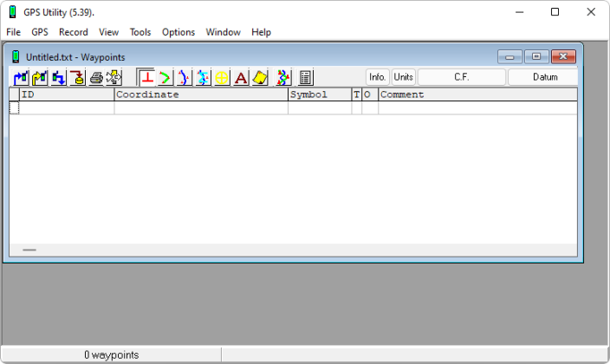Click the blue down-arrow GPS icon
Viewport: 610px width, 364px height.
click(x=58, y=77)
